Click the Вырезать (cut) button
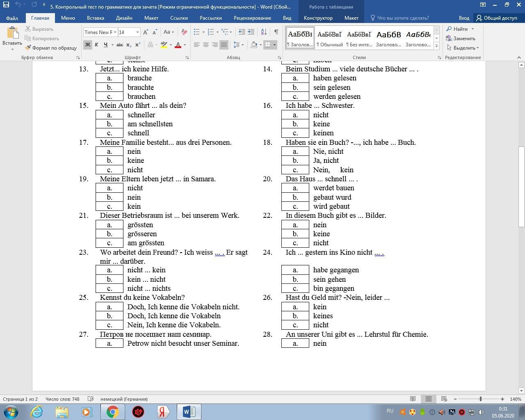 pos(39,29)
